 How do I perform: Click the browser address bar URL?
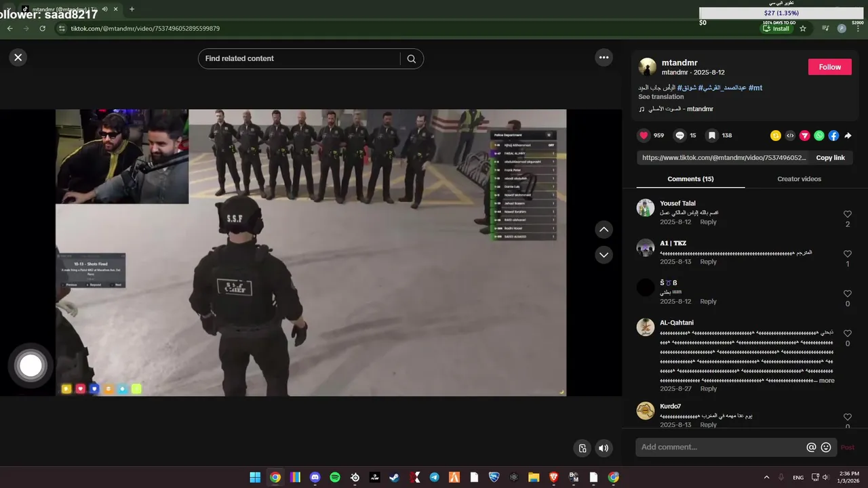pyautogui.click(x=145, y=28)
